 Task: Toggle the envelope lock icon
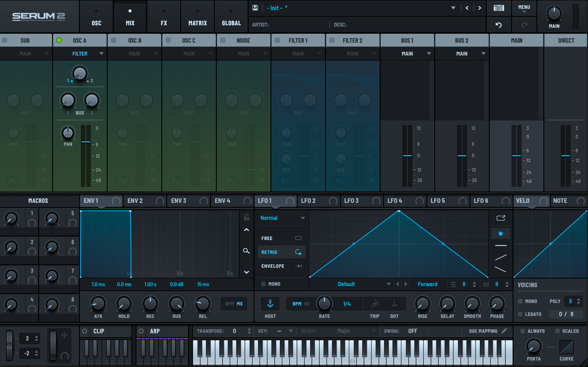click(246, 217)
